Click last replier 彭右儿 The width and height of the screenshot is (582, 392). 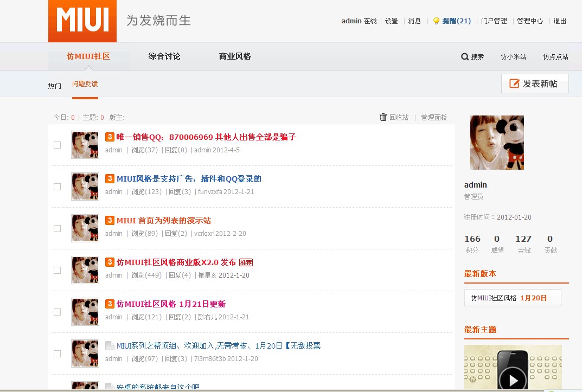[207, 317]
